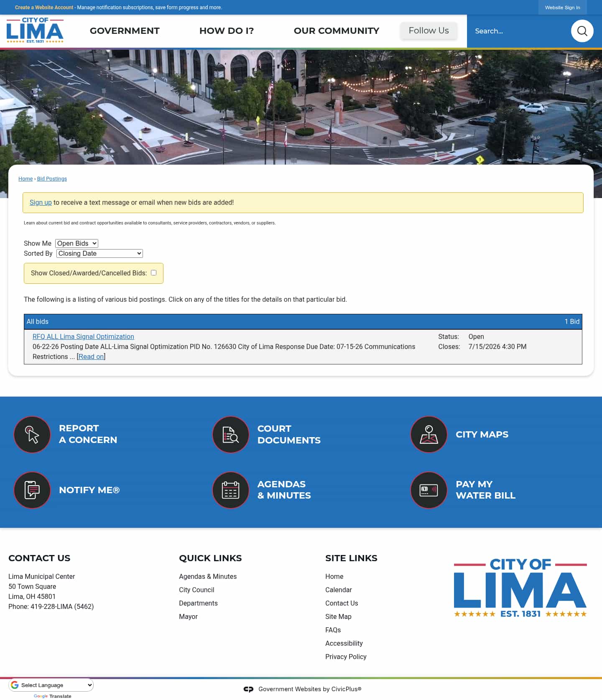602x700 pixels.
Task: Click the '50 Town Square' address line
Action: click(x=32, y=586)
